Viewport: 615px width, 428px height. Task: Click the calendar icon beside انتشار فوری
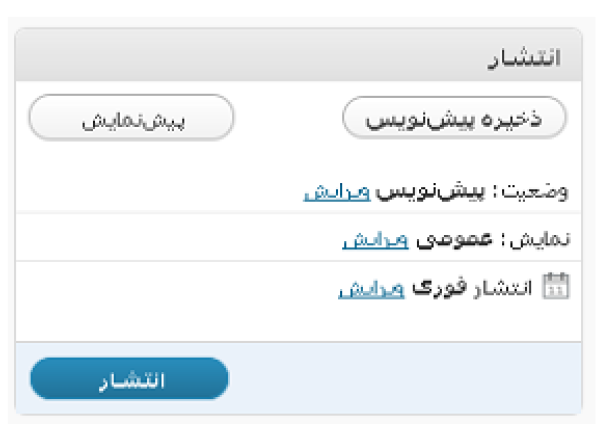[555, 286]
